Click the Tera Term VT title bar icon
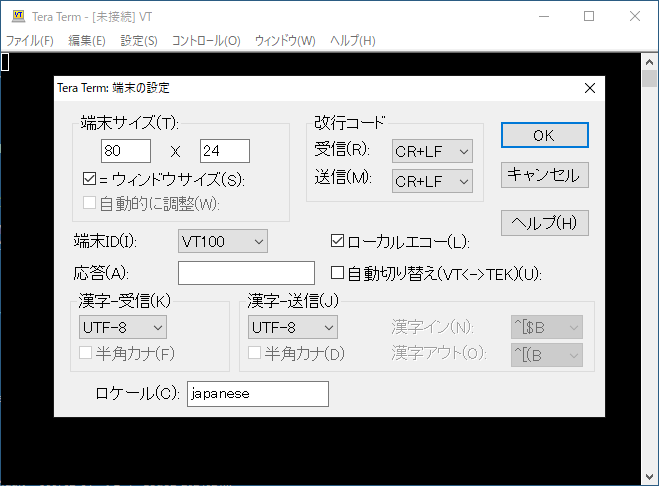Image resolution: width=659 pixels, height=486 pixels. (18, 16)
